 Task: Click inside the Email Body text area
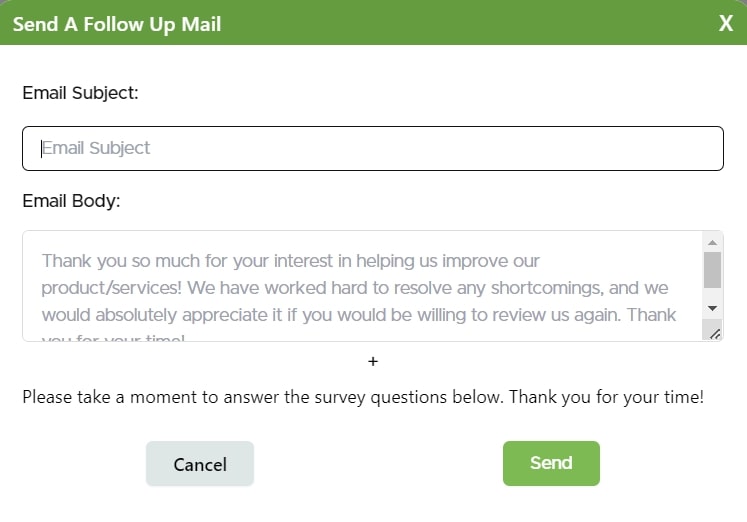(x=360, y=286)
